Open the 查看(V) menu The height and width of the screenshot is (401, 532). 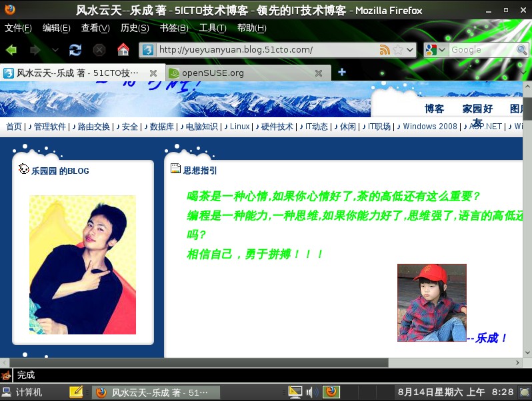pos(95,28)
